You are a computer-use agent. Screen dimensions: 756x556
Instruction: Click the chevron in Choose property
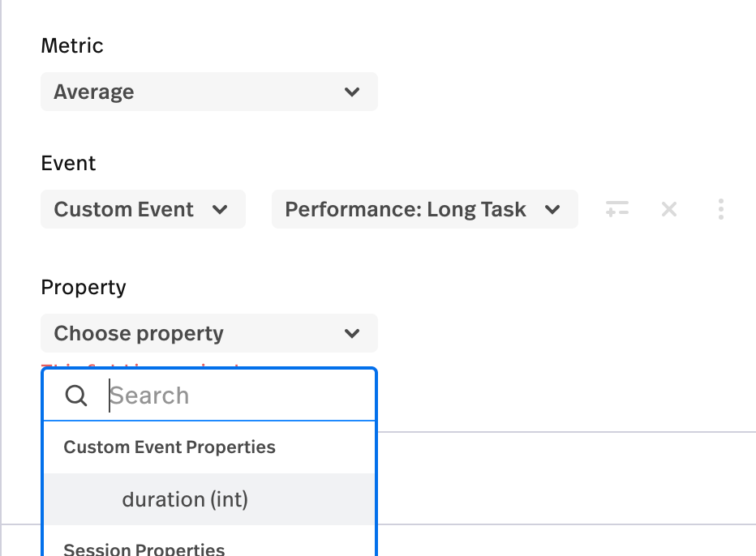click(351, 333)
